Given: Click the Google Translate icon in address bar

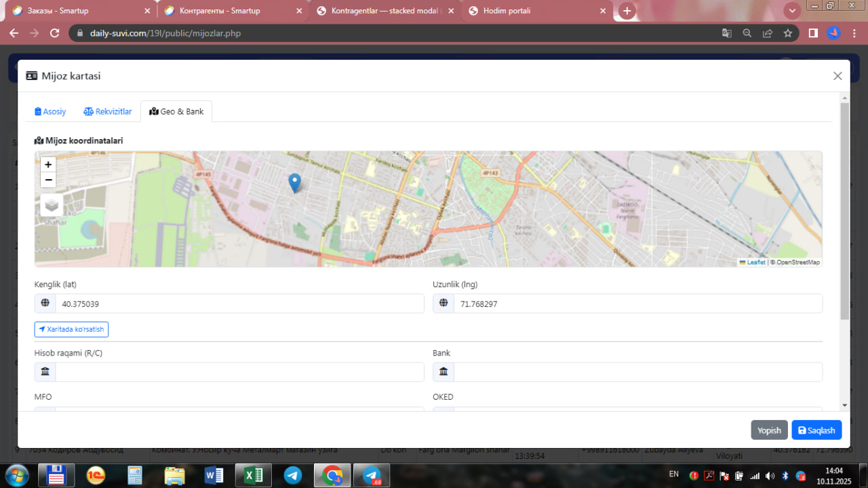Looking at the screenshot, I should 726,33.
